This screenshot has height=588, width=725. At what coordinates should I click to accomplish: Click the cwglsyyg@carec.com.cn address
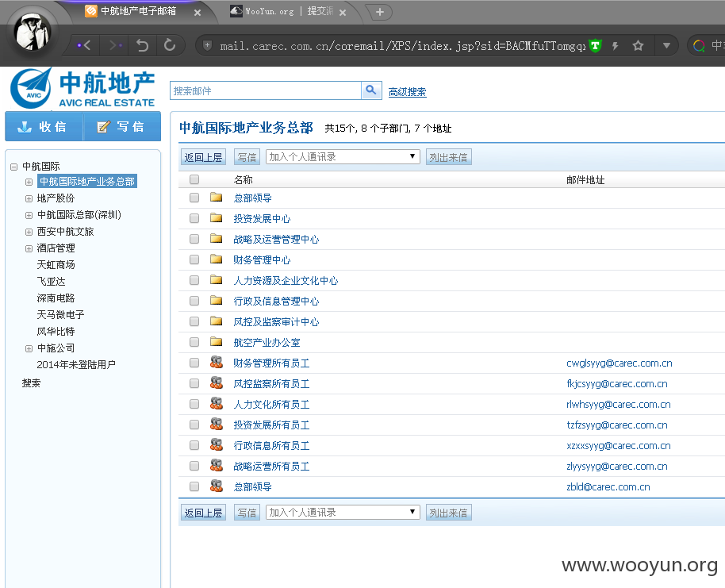coord(620,363)
